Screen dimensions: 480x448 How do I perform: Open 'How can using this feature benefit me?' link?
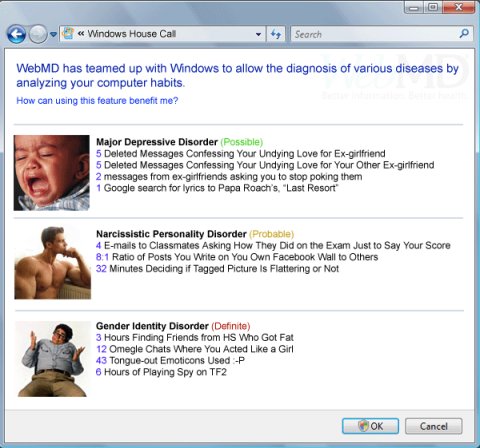pyautogui.click(x=97, y=101)
